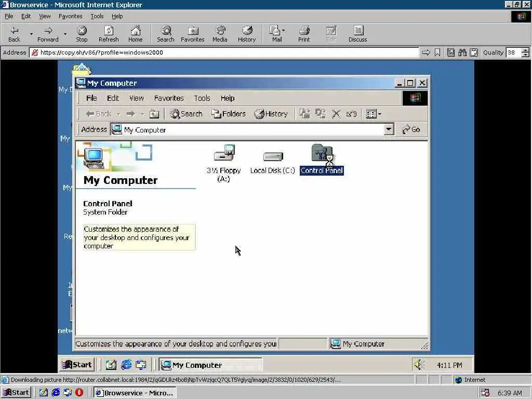Click the Move To icon in My Computer toolbar
Viewport: 532px width, 399px height.
[x=304, y=114]
